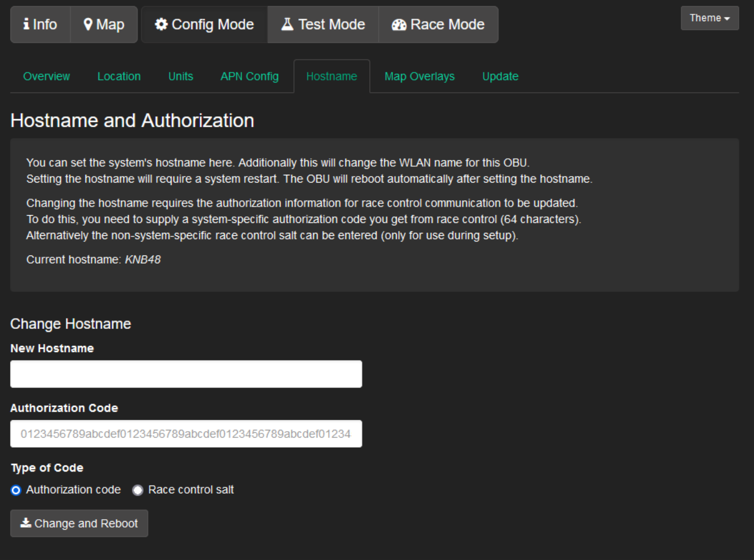Select Authorization code radio button

[16, 490]
